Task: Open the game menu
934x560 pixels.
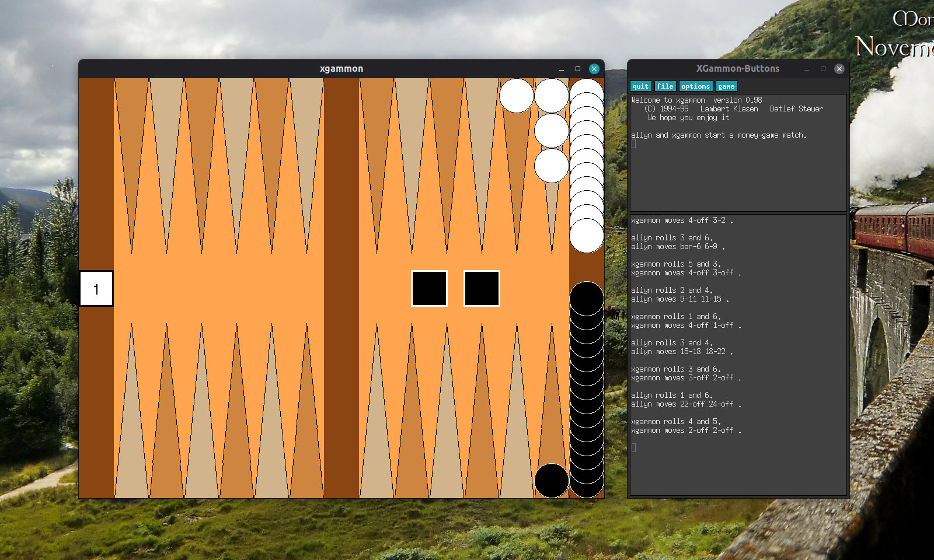Action: (x=726, y=86)
